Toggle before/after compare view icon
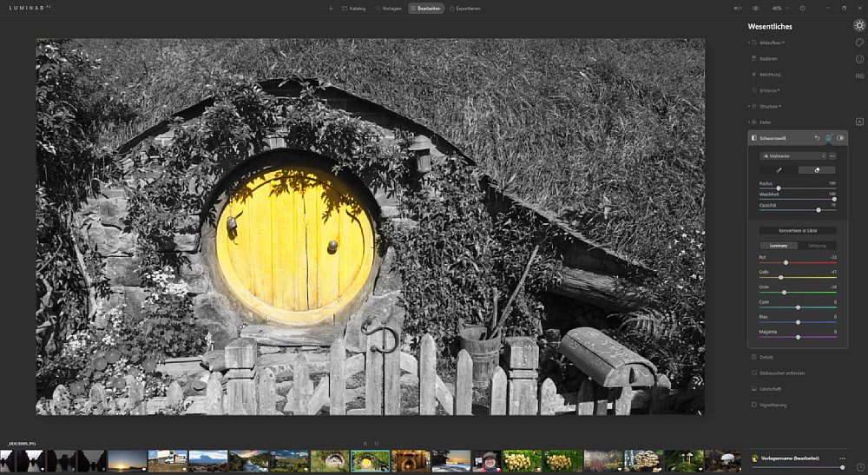868x475 pixels. (737, 9)
